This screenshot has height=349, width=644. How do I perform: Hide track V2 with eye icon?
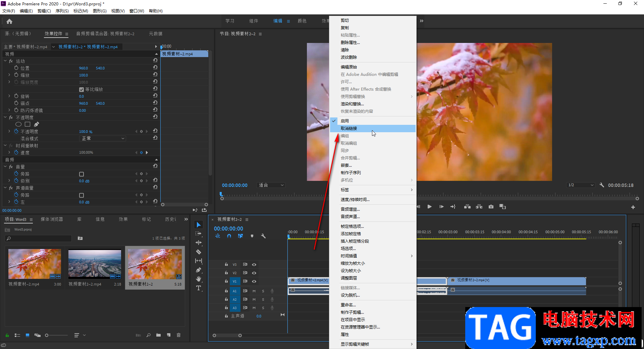pos(254,273)
